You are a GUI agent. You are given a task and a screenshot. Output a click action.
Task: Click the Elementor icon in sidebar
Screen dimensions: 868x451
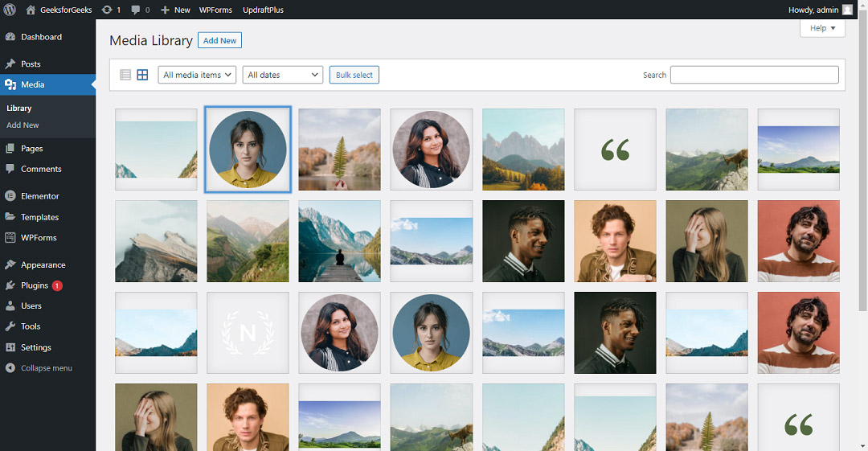click(x=10, y=195)
